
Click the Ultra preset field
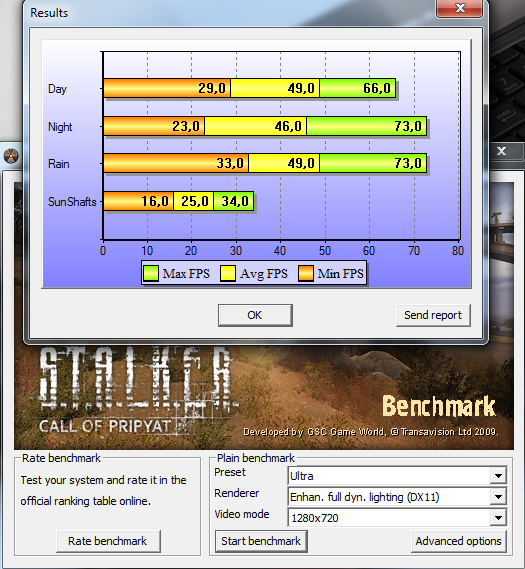[x=389, y=476]
